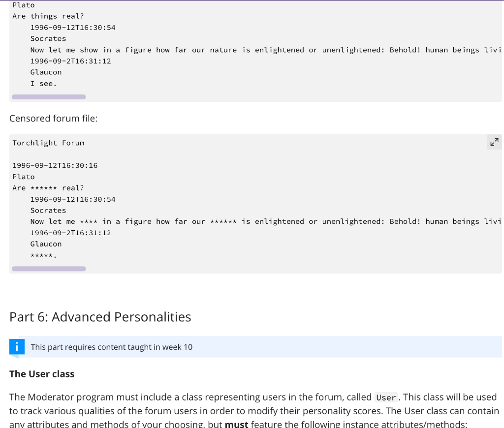Screen dimensions: 504x428
Task: Click the Censored forum file label
Action: pyautogui.click(x=53, y=118)
